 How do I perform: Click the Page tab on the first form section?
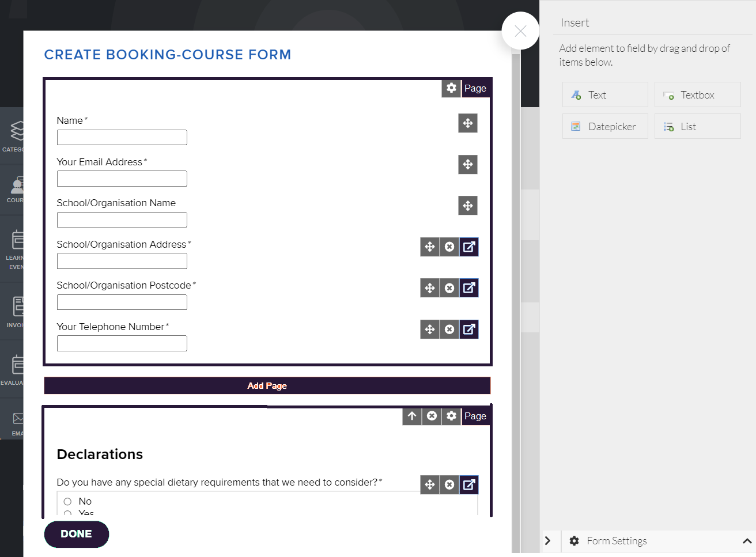pos(475,88)
